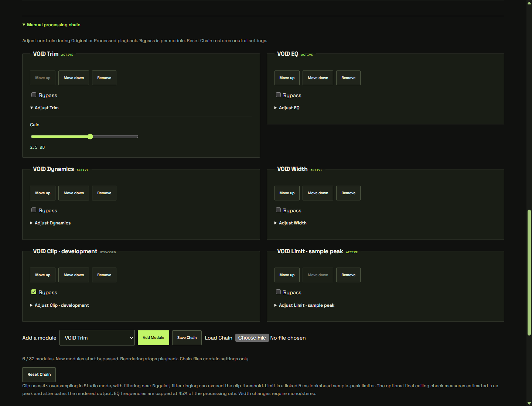Collapse the Manual processing chain section
Viewport: 532px width, 406px height.
51,25
